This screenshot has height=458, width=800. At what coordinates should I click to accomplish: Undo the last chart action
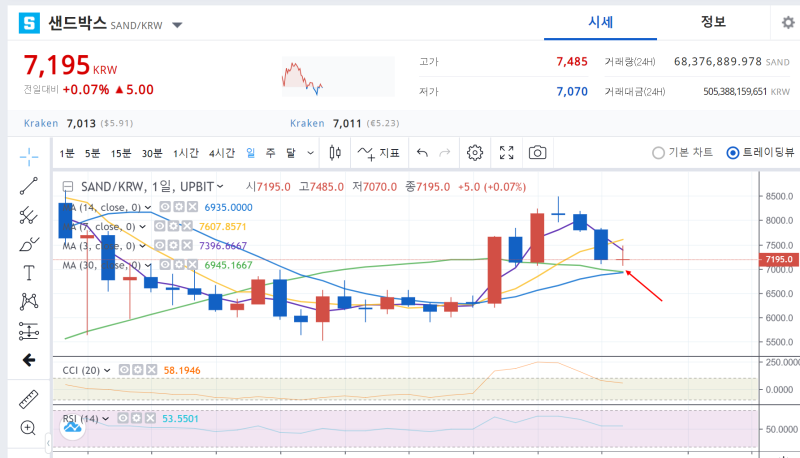coord(422,152)
